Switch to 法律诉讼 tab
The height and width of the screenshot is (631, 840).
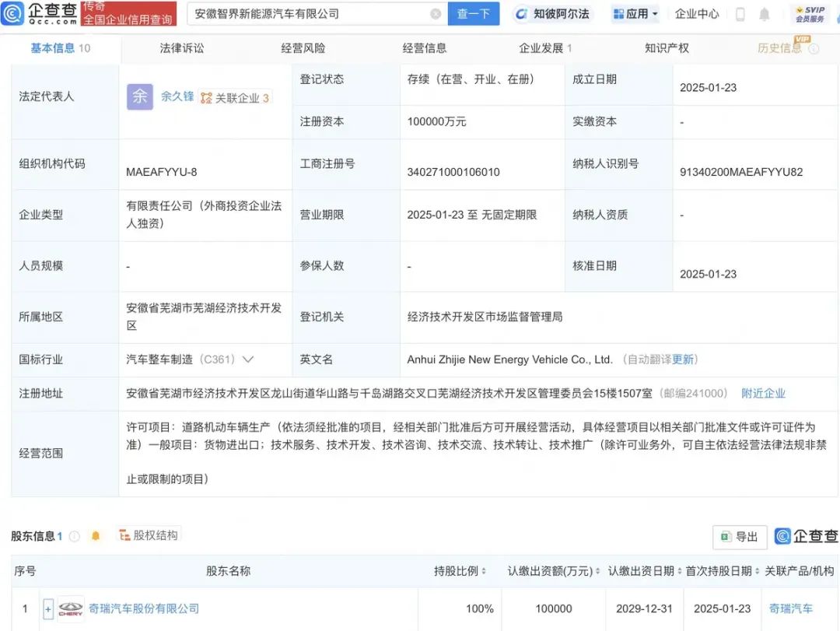coord(181,48)
